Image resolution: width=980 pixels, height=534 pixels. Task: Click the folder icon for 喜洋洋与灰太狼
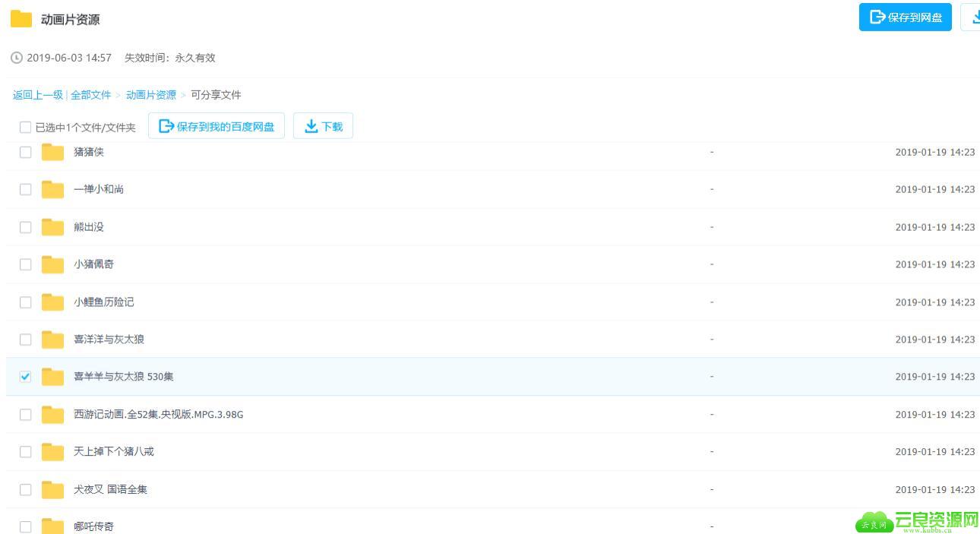(52, 340)
